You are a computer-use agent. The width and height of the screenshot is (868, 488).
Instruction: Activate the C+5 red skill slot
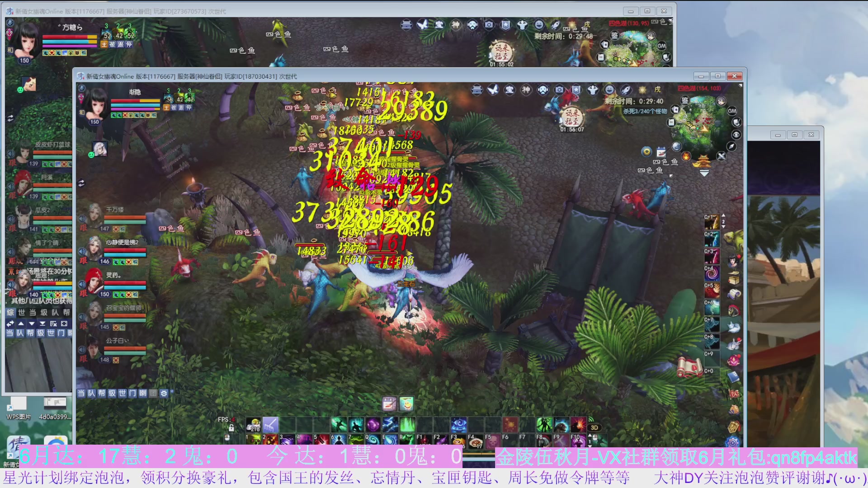[712, 291]
